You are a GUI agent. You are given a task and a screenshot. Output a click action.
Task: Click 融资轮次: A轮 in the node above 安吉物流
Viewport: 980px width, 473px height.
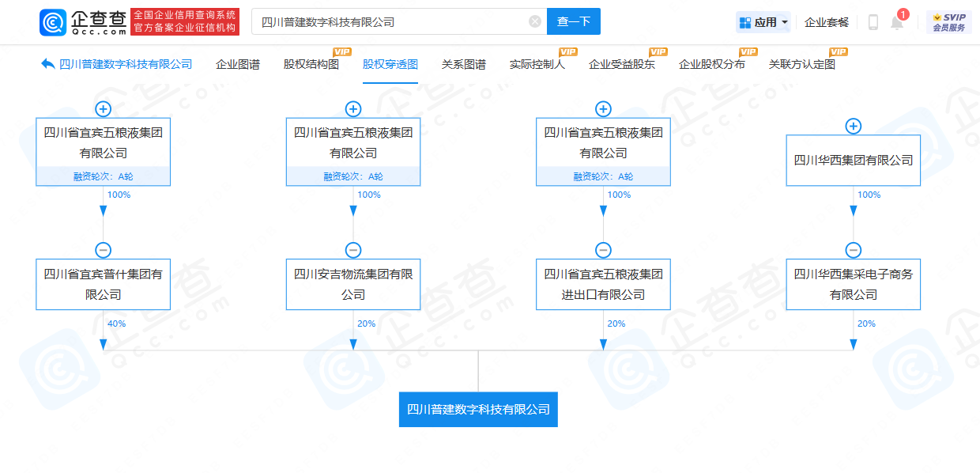click(x=353, y=177)
